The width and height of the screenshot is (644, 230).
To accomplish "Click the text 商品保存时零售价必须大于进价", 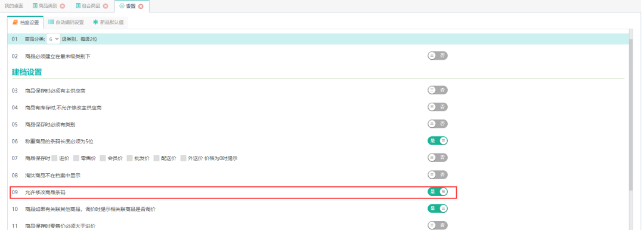I will (x=60, y=226).
